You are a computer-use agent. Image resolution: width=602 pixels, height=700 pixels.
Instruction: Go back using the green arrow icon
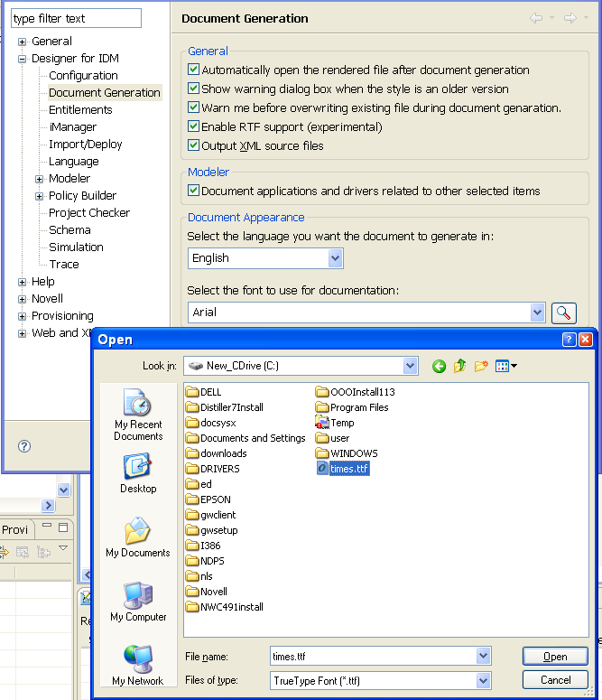[x=439, y=367]
